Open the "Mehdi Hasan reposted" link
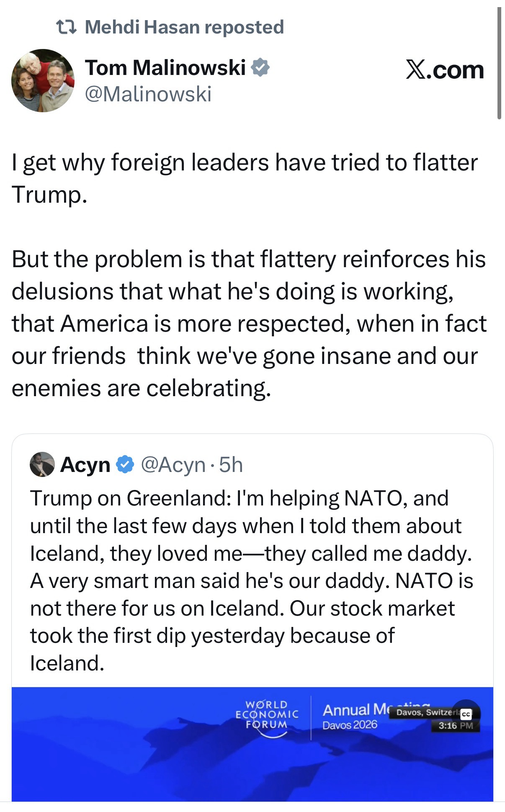 coord(184,27)
